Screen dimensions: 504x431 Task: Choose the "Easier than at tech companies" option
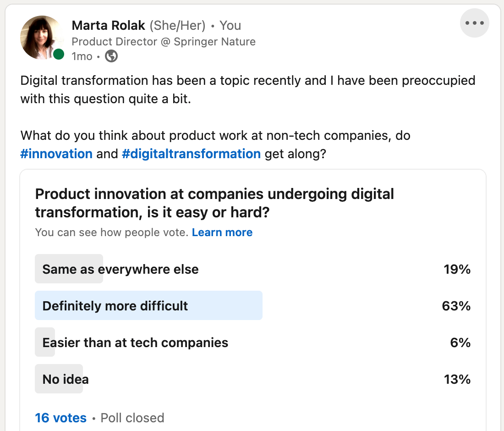click(x=135, y=343)
